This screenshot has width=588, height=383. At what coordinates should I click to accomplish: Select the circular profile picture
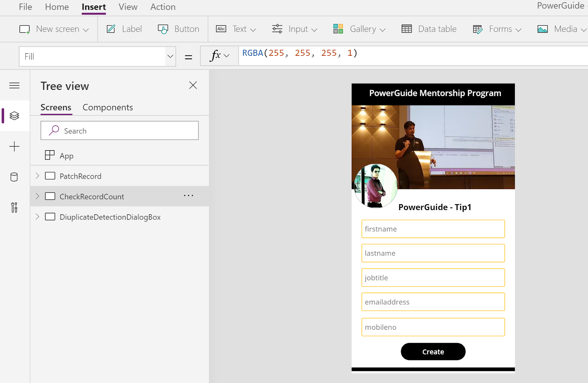[375, 186]
